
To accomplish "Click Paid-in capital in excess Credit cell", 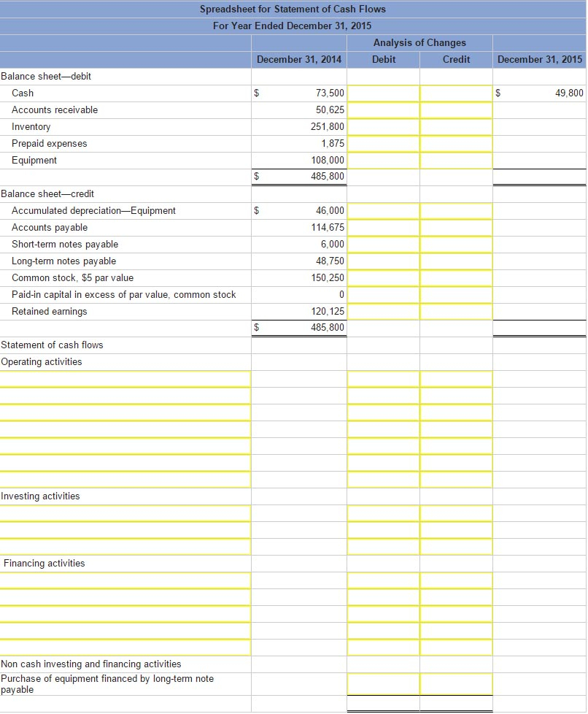I will point(456,295).
